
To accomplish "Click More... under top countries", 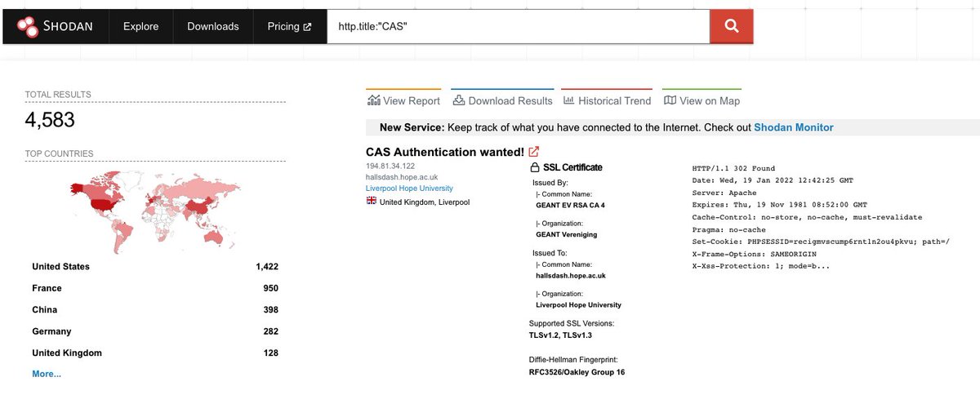I will pyautogui.click(x=47, y=374).
